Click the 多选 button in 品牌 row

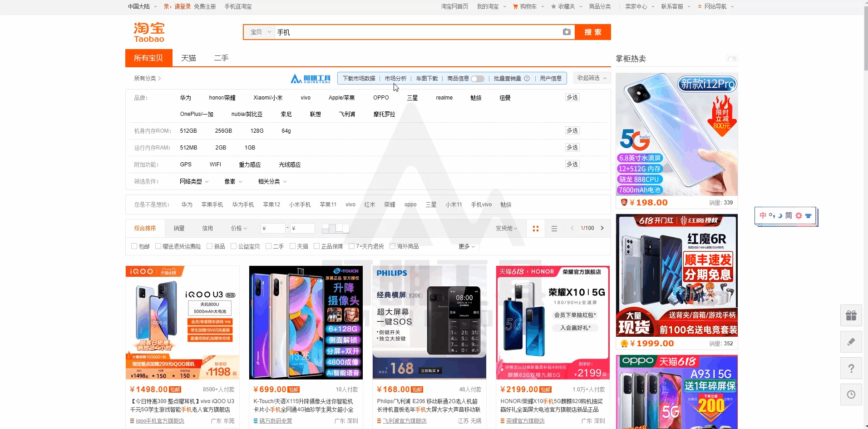tap(572, 97)
